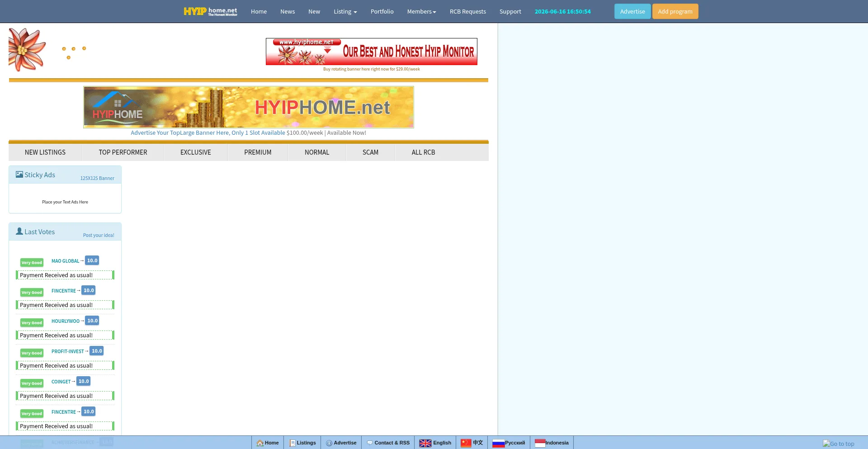Switch to NORMAL tab
The width and height of the screenshot is (868, 449).
tap(317, 152)
